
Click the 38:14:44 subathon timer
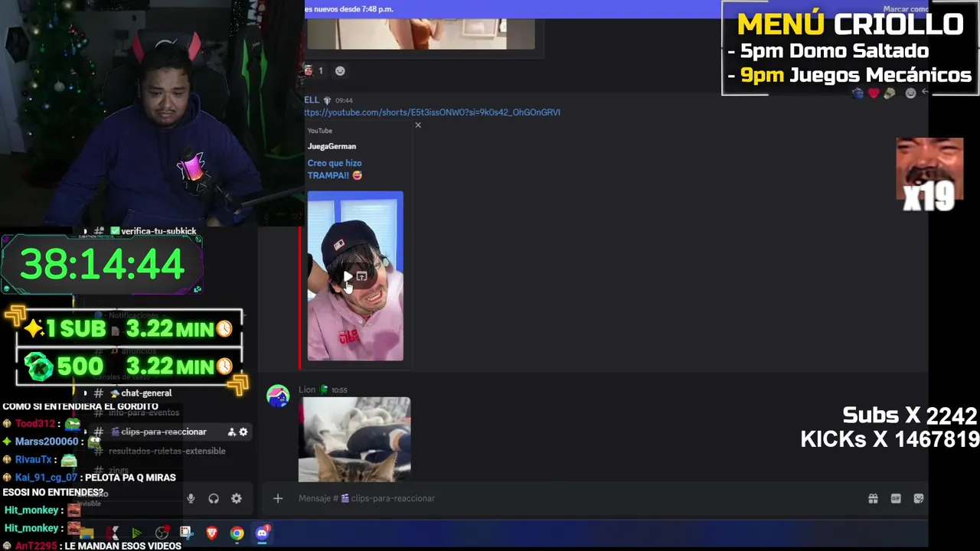(x=102, y=265)
